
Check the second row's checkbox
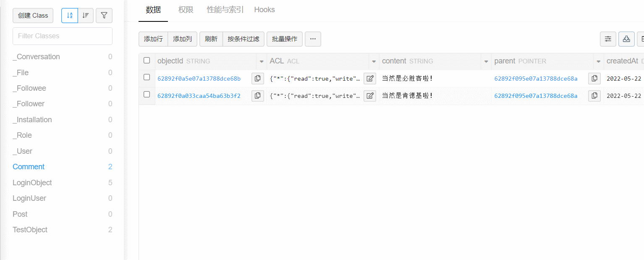[147, 95]
